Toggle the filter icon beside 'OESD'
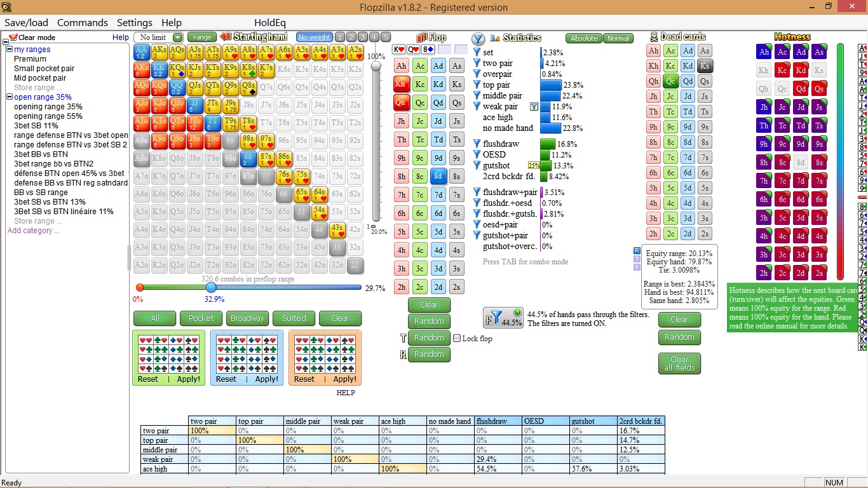The width and height of the screenshot is (868, 488). tap(477, 155)
